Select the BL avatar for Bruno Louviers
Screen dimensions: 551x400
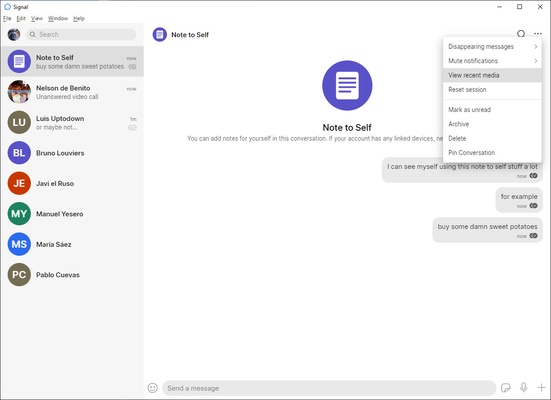[19, 153]
